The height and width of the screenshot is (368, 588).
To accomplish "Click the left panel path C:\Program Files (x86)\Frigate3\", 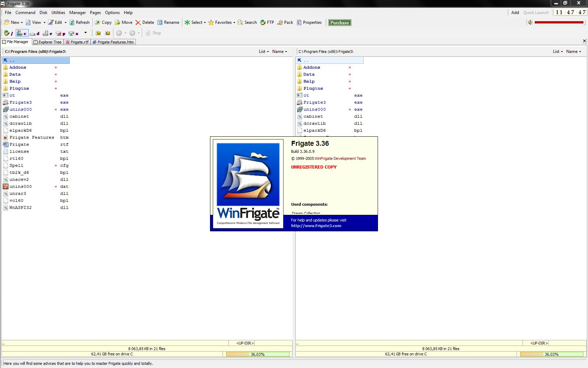I will (x=35, y=52).
